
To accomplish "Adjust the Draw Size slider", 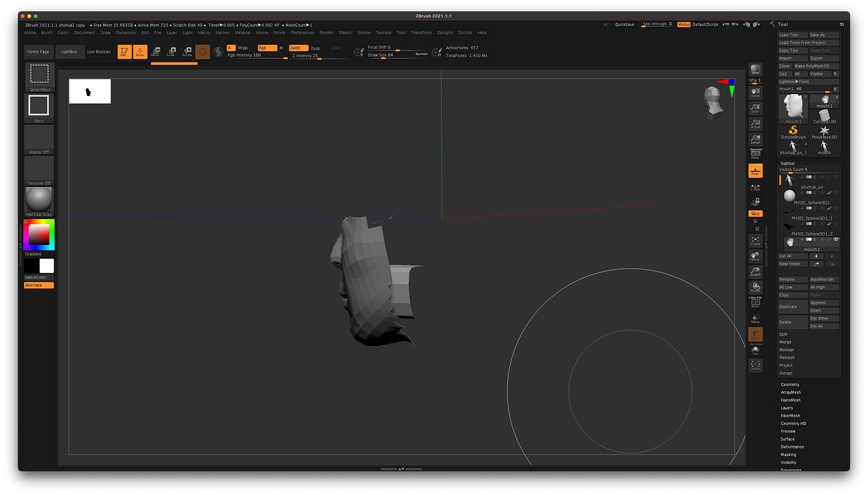I will pyautogui.click(x=398, y=55).
